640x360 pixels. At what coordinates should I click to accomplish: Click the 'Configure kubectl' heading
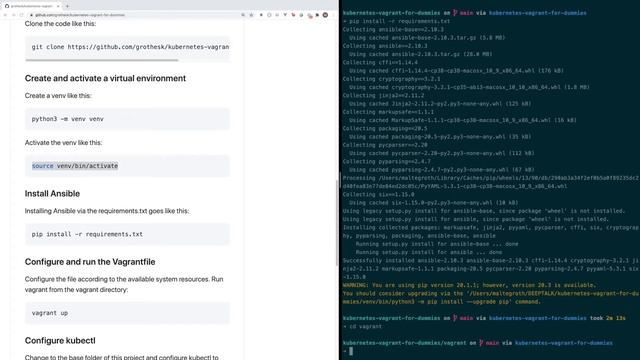pos(60,340)
